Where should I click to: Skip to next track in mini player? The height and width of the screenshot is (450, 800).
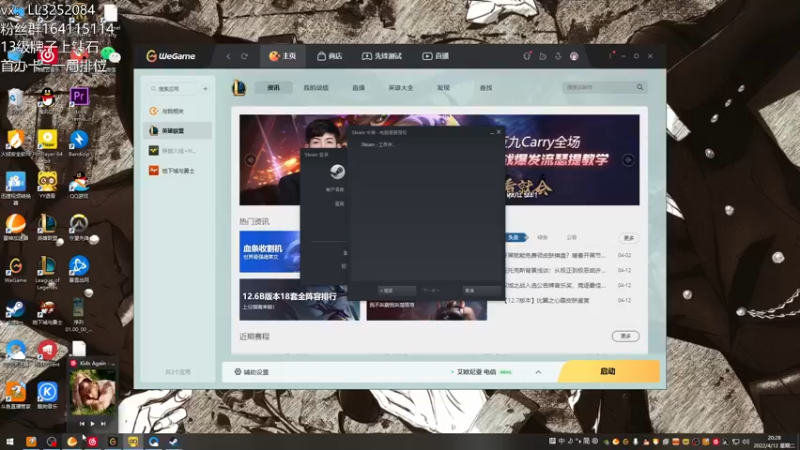coord(104,423)
